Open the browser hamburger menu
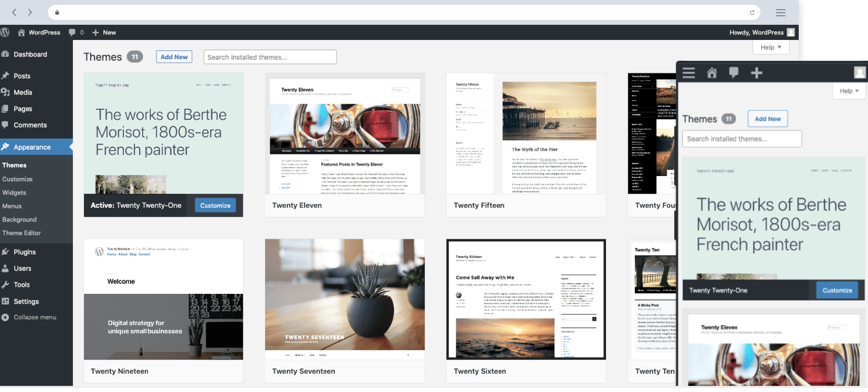 [x=780, y=13]
